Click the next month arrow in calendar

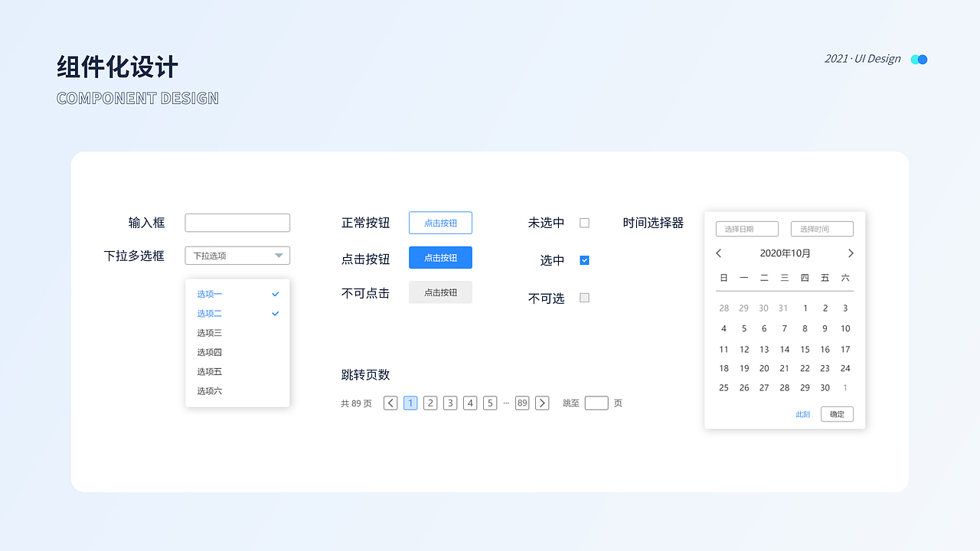tap(851, 253)
